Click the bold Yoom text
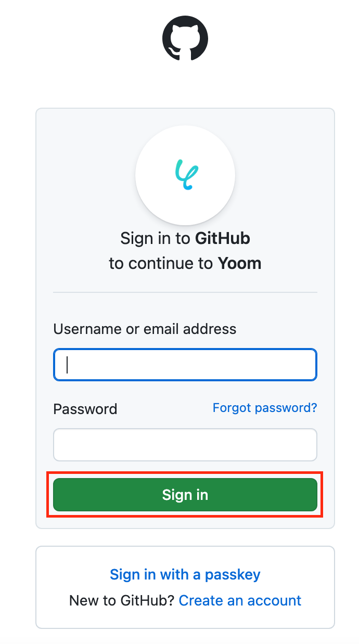The width and height of the screenshot is (359, 644). (x=239, y=263)
